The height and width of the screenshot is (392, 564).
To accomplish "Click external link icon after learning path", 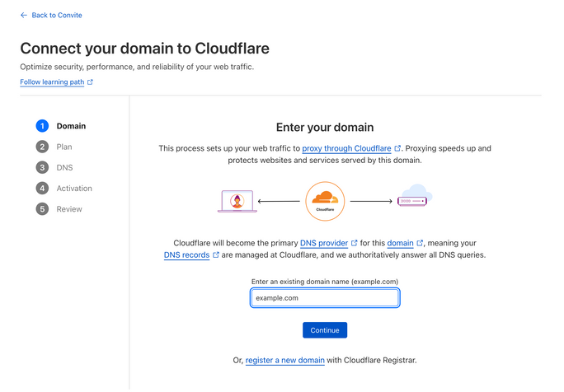I will (90, 82).
